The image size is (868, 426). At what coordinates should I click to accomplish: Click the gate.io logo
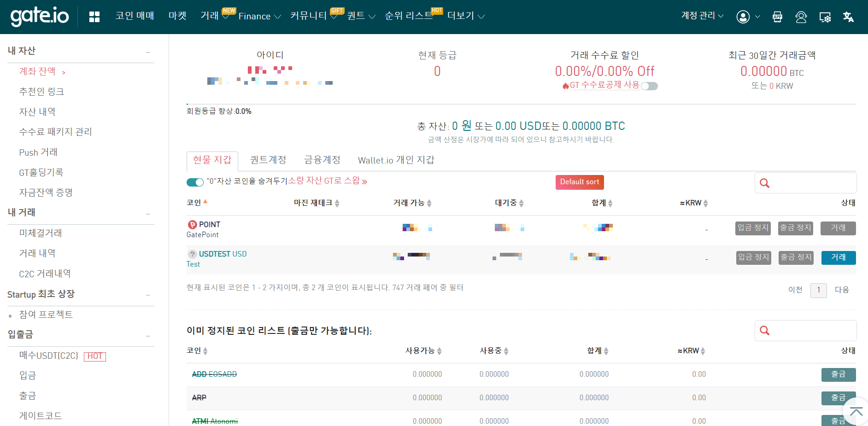[x=40, y=17]
